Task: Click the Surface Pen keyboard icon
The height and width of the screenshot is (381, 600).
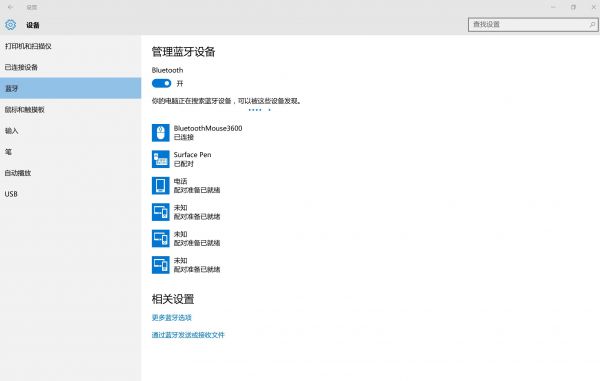Action: [x=160, y=159]
